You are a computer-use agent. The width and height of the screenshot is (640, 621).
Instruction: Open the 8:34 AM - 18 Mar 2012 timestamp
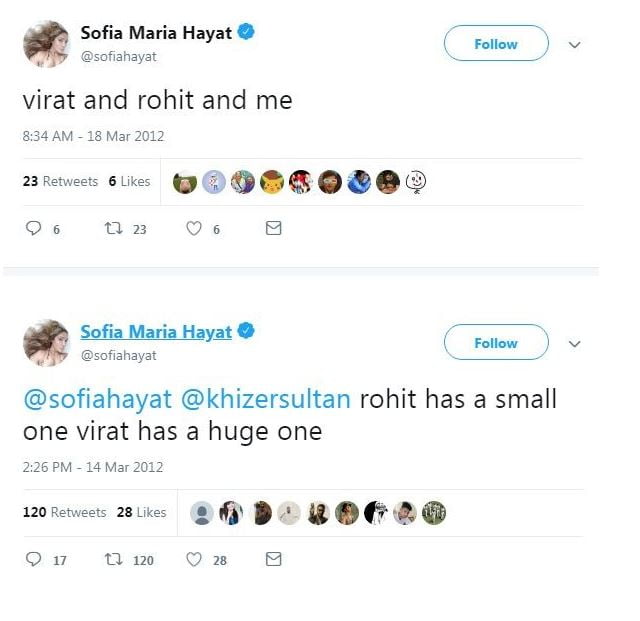[93, 136]
